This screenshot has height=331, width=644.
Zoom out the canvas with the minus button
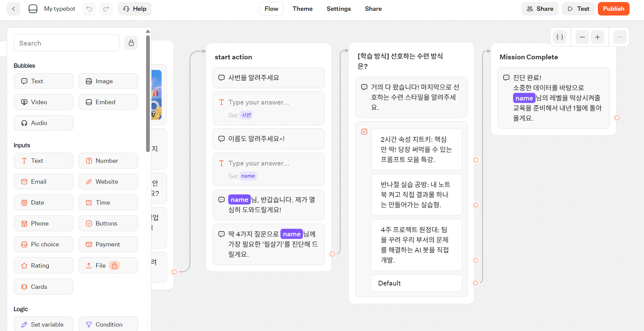coord(582,37)
